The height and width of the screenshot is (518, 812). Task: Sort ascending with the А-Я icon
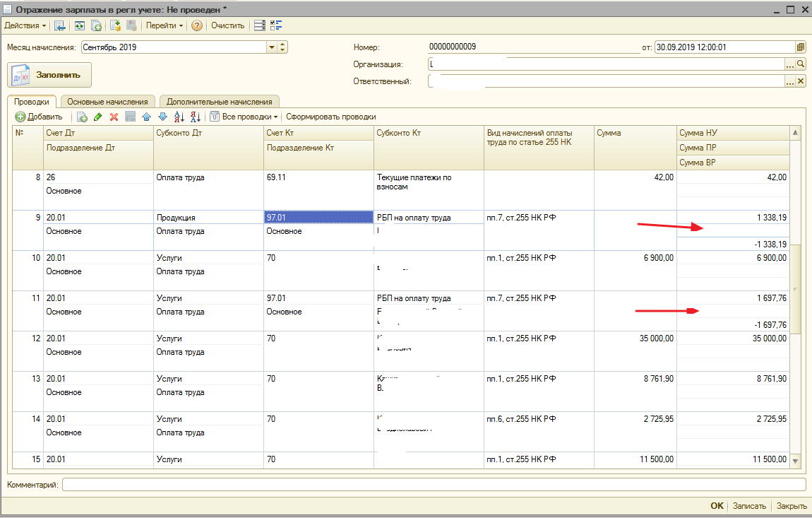[179, 117]
